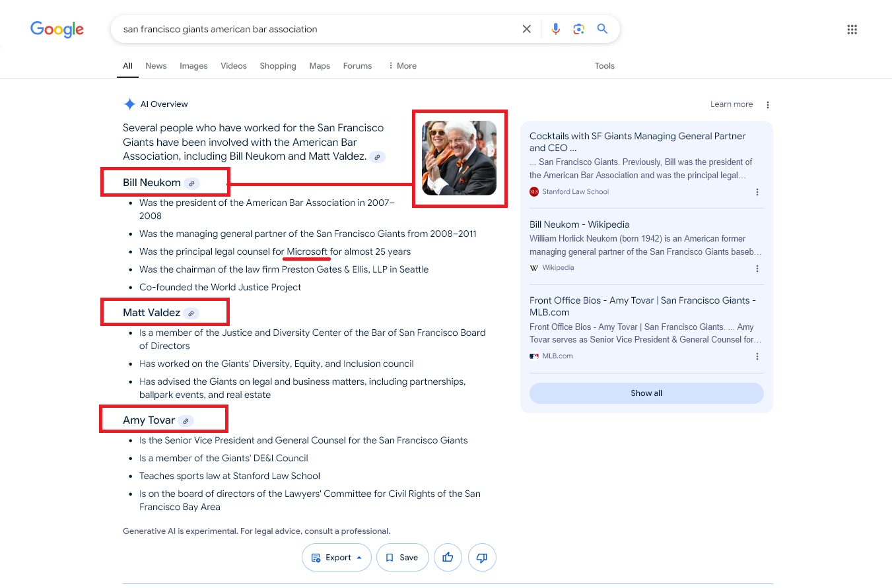Switch to the Maps tab

tap(320, 66)
